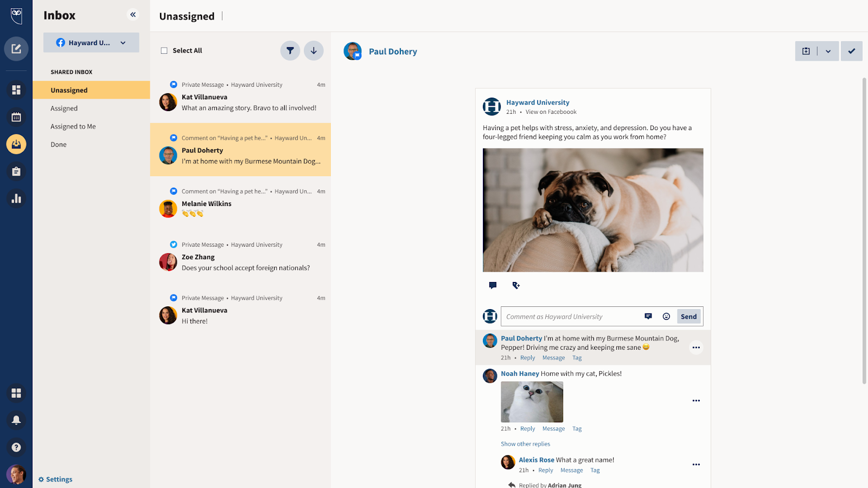
Task: Expand more options on Paul Doherty's comment
Action: (x=696, y=347)
